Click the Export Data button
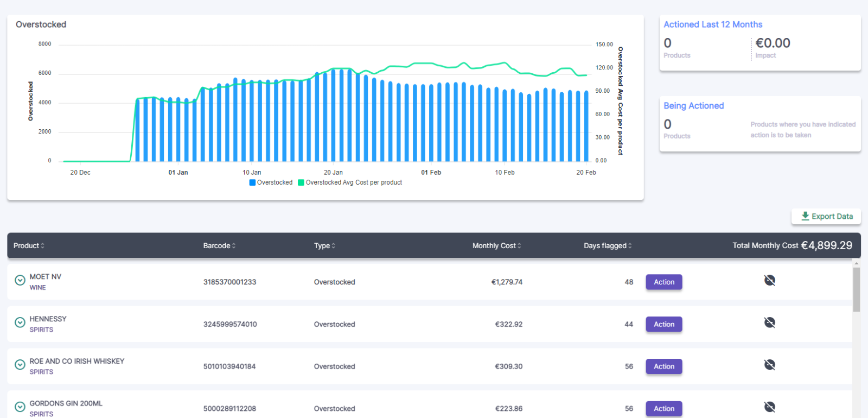This screenshot has width=868, height=418. pyautogui.click(x=826, y=217)
